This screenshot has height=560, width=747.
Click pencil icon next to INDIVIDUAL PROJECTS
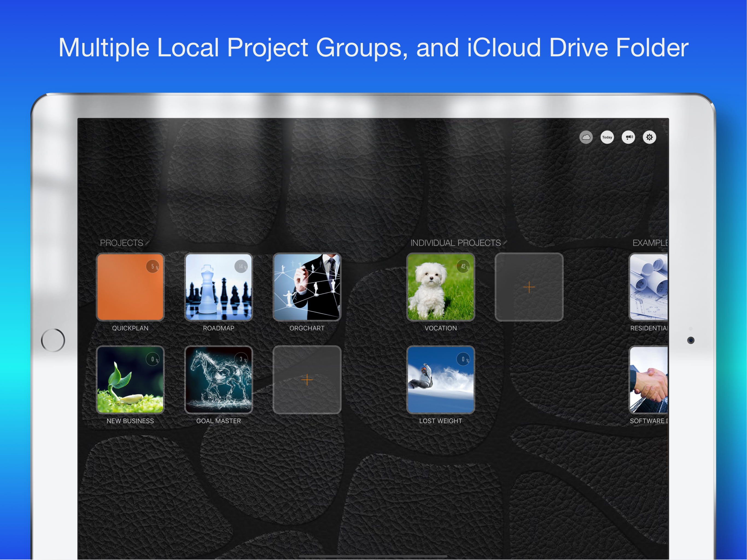point(505,243)
